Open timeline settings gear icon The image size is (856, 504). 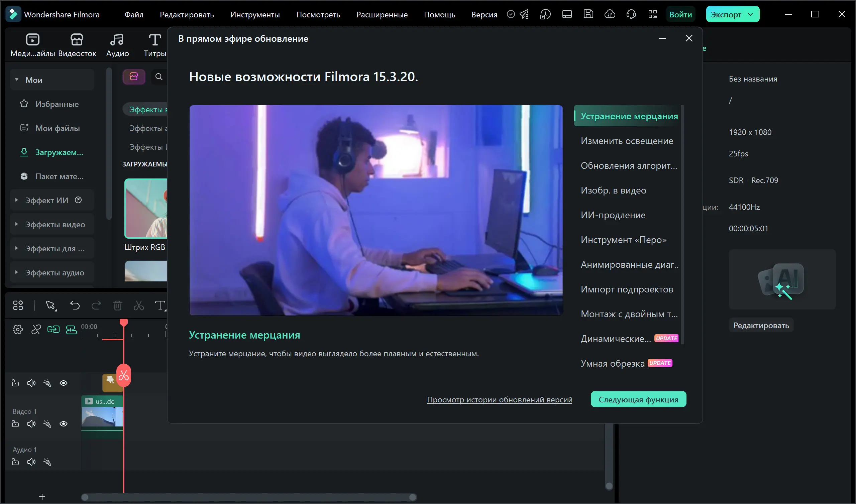(18, 330)
